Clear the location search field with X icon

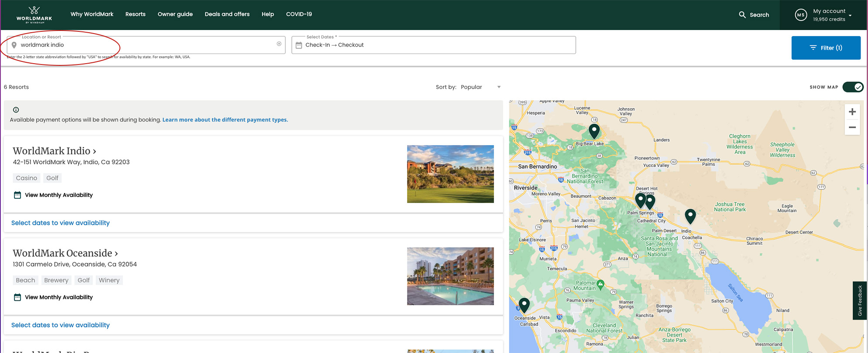279,44
